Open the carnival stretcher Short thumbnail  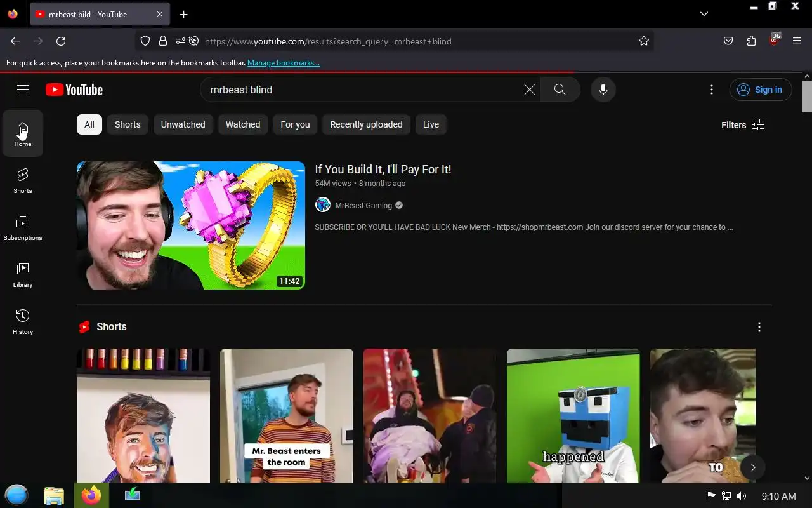430,415
